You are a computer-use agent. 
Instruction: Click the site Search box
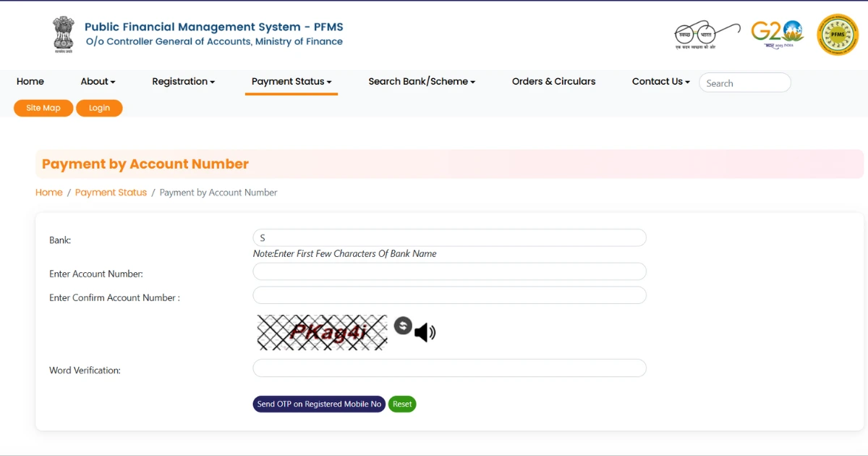pyautogui.click(x=745, y=83)
